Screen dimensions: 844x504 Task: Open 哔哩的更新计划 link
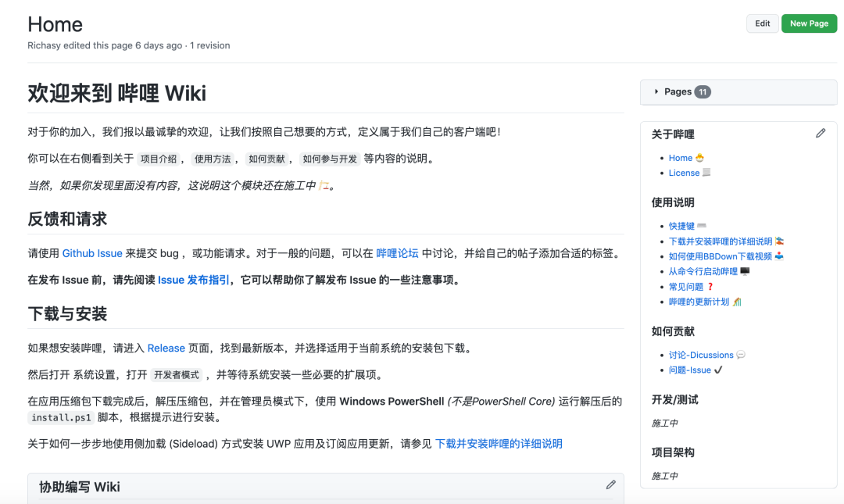point(699,302)
